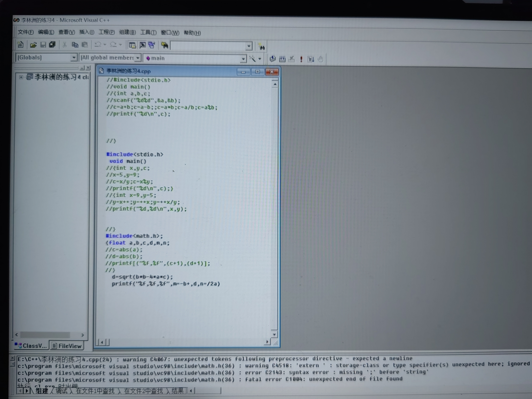Click the New Text File icon
Image resolution: width=532 pixels, height=399 pixels.
pos(21,45)
